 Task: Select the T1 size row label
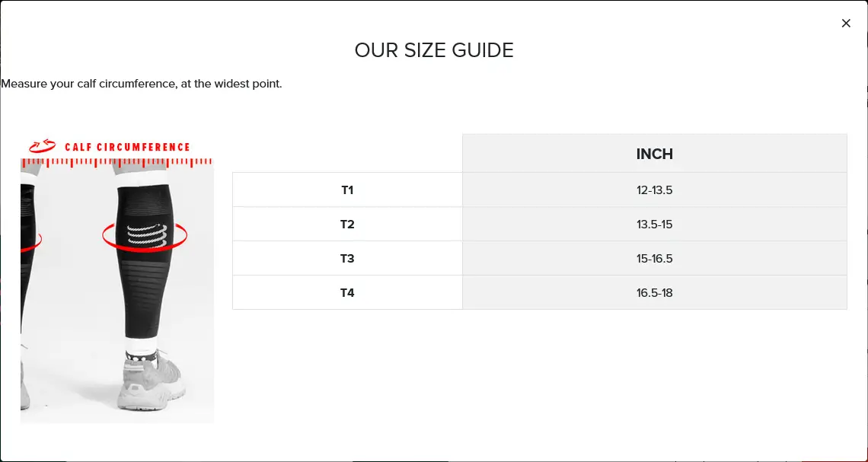[x=347, y=190]
